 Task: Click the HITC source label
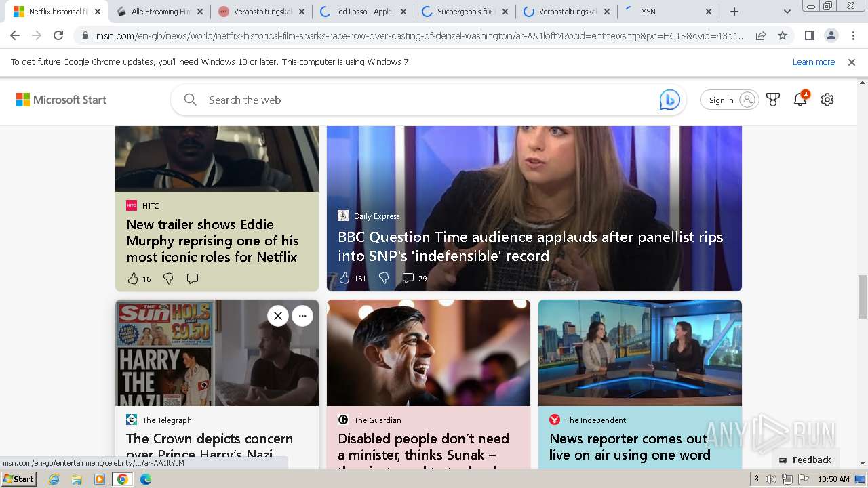(x=151, y=206)
